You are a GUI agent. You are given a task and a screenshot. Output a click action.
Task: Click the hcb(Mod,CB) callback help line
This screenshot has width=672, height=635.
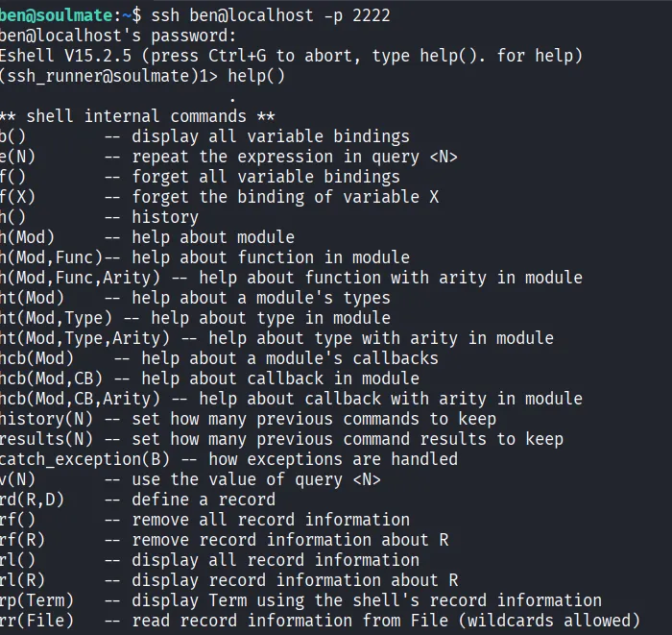pyautogui.click(x=209, y=379)
